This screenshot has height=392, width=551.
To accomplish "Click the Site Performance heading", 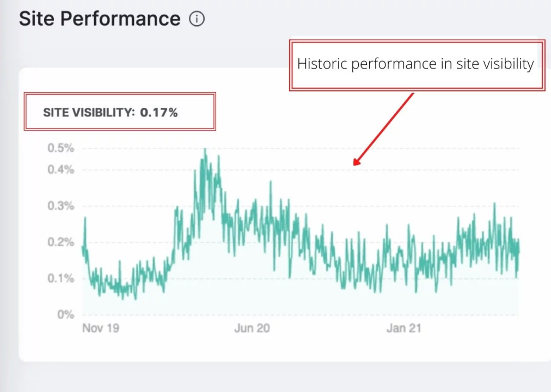I will pyautogui.click(x=100, y=19).
